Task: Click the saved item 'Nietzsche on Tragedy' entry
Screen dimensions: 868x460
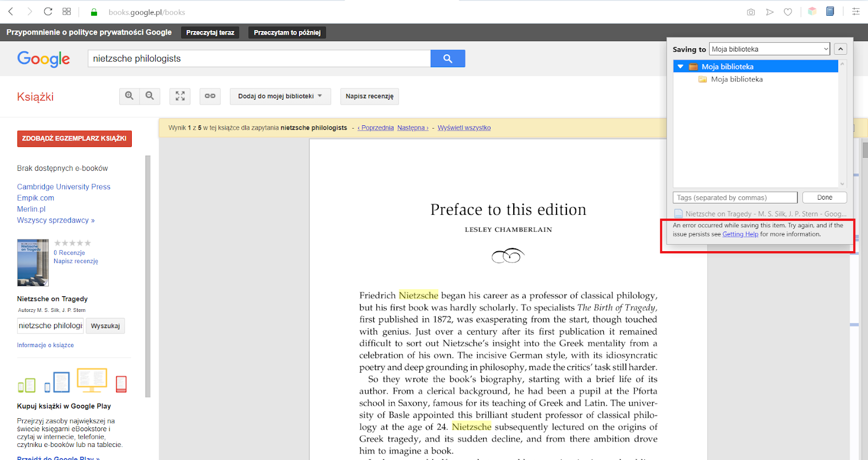Action: pyautogui.click(x=760, y=214)
